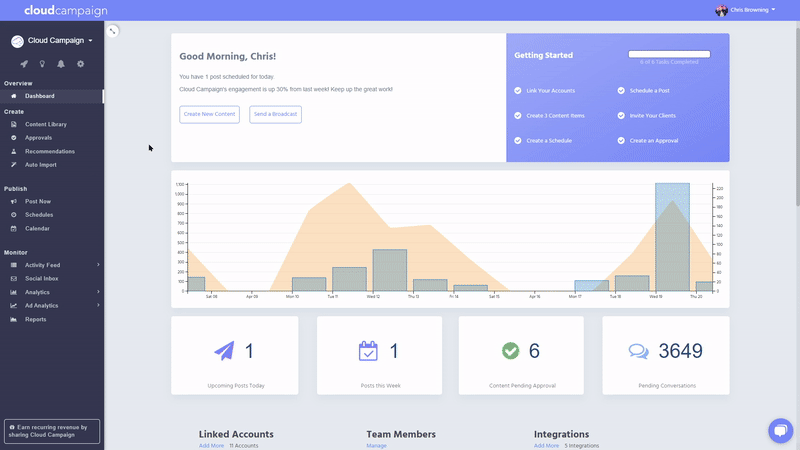Click the Upcoming Posts paper plane icon
Image resolution: width=800 pixels, height=450 pixels.
(x=225, y=351)
